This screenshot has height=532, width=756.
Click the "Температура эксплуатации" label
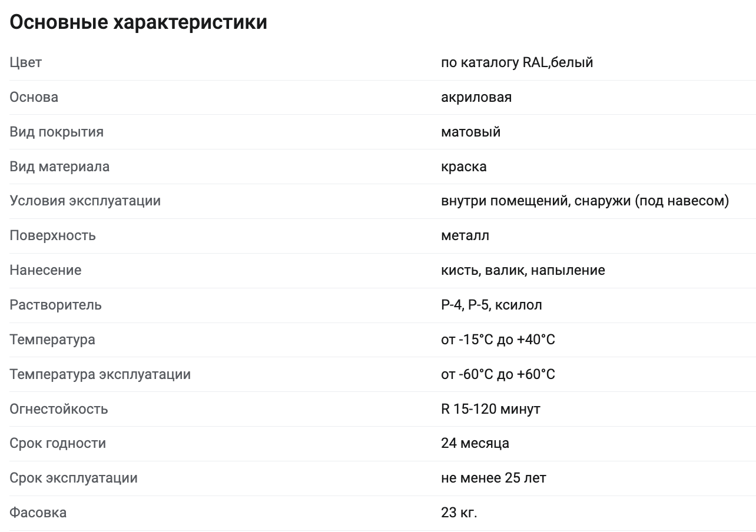click(x=100, y=374)
